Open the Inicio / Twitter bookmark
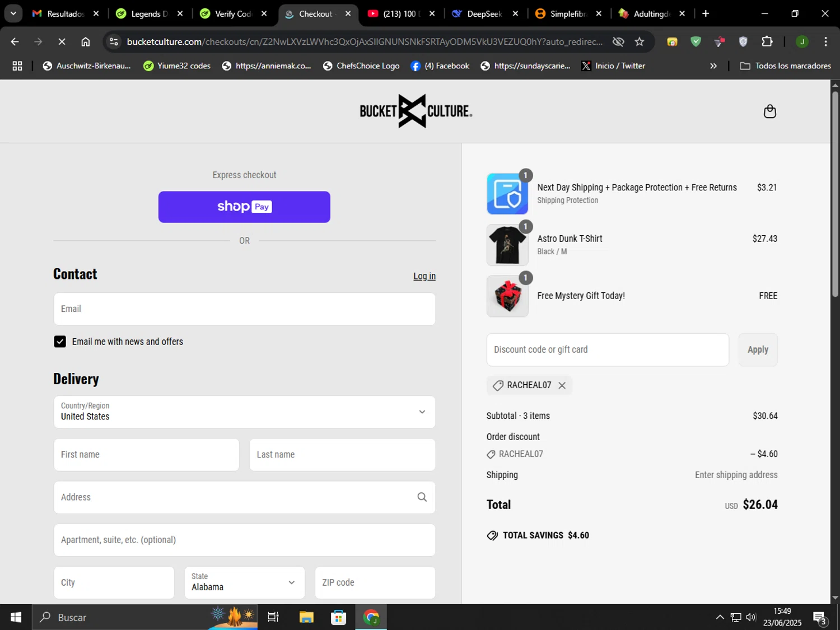This screenshot has height=630, width=840. (x=613, y=66)
